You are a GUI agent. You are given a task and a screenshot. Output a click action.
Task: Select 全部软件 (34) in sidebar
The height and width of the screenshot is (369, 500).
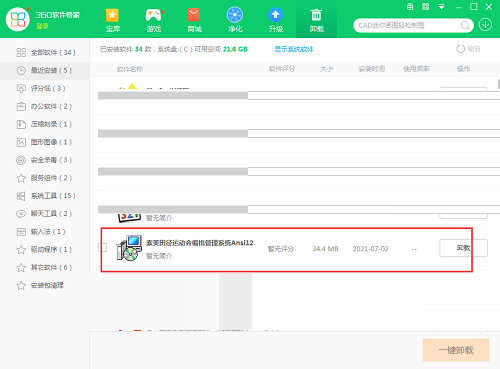pos(45,52)
